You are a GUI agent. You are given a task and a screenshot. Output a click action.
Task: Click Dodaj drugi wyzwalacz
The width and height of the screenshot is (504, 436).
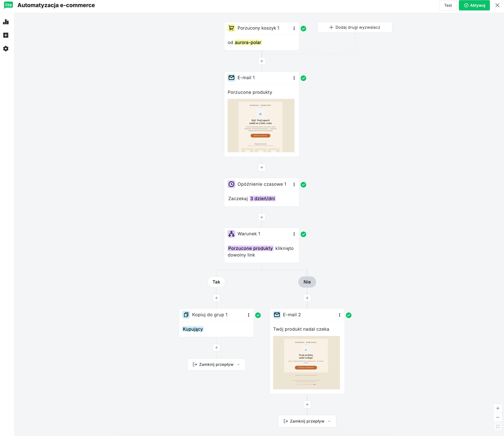click(355, 28)
